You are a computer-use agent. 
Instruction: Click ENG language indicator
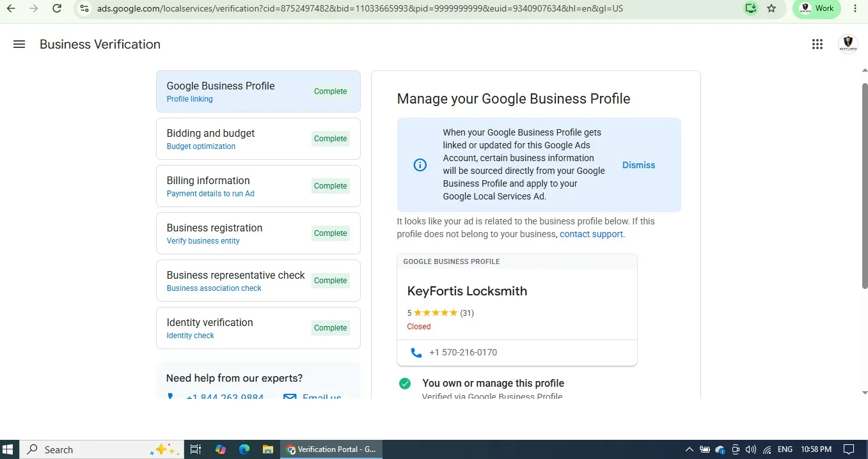[785, 449]
